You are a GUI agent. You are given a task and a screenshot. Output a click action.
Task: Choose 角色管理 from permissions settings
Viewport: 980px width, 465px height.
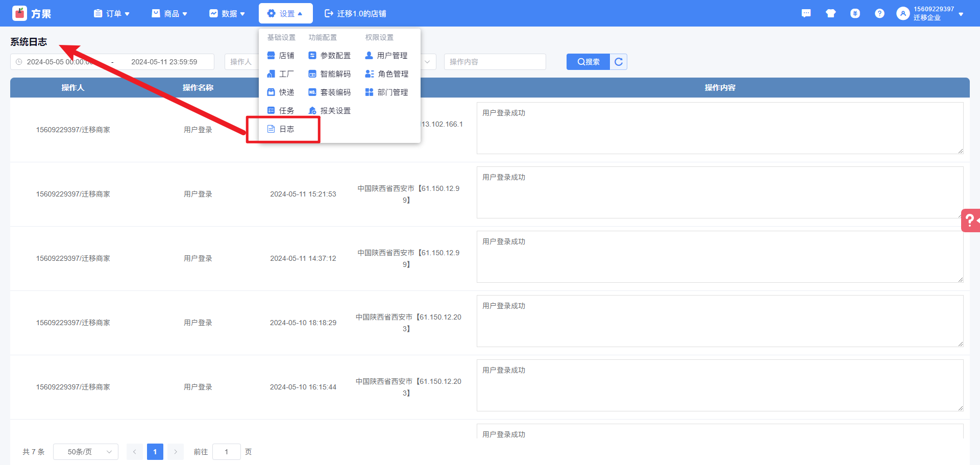click(x=387, y=74)
